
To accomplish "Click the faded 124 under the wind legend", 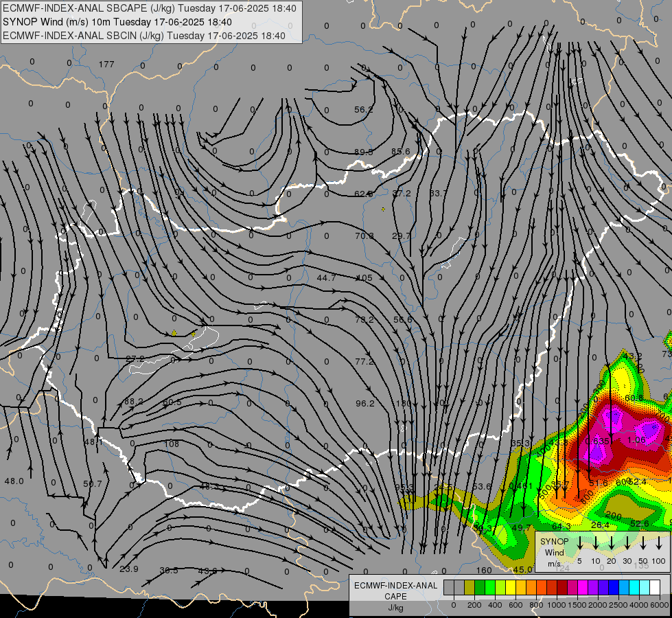I will pyautogui.click(x=562, y=568).
